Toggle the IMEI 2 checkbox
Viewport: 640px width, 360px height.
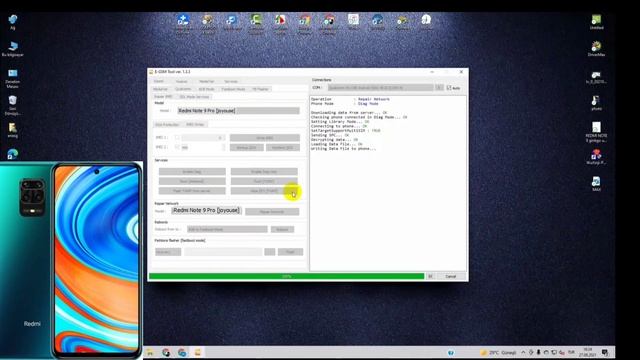[177, 147]
